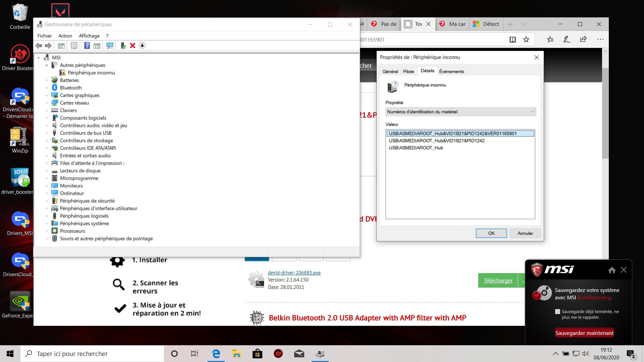Select the 'Périphérique inconnu' tree item
Viewport: 644px width, 362px height.
(x=91, y=73)
